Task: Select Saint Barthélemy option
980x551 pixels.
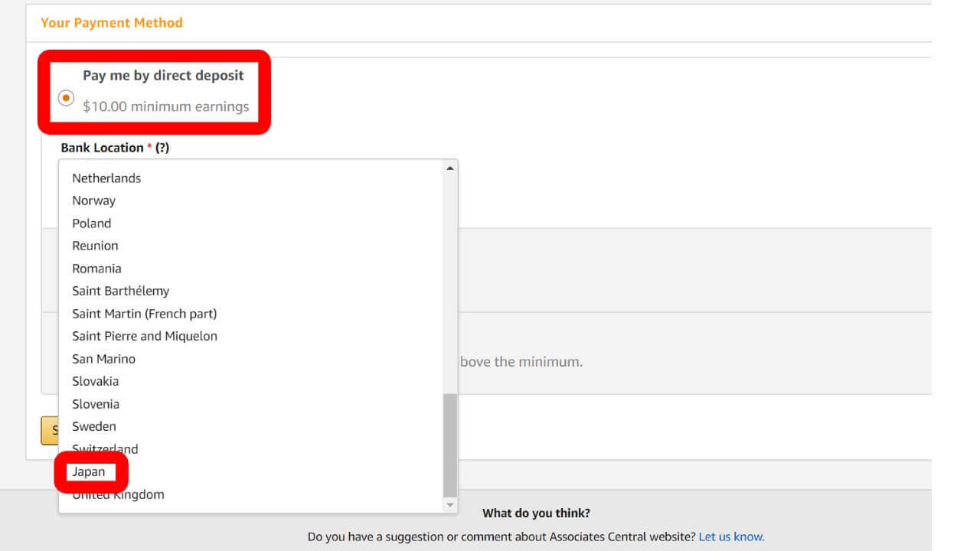Action: (x=120, y=291)
